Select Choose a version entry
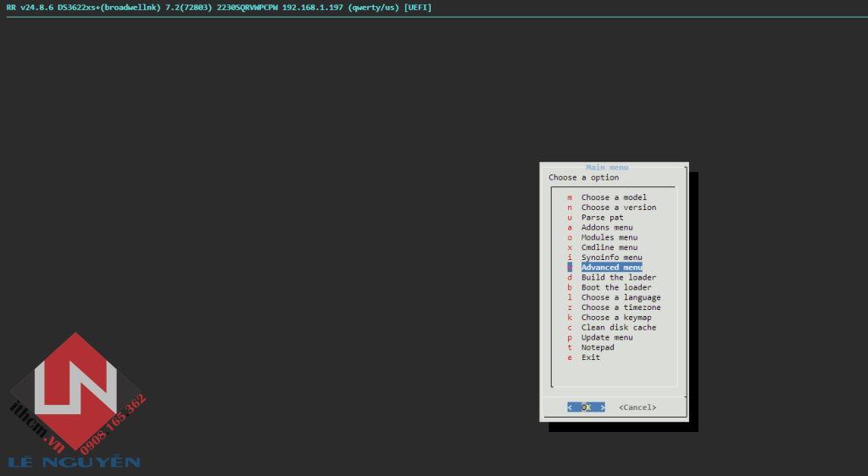868x476 pixels. coord(618,208)
